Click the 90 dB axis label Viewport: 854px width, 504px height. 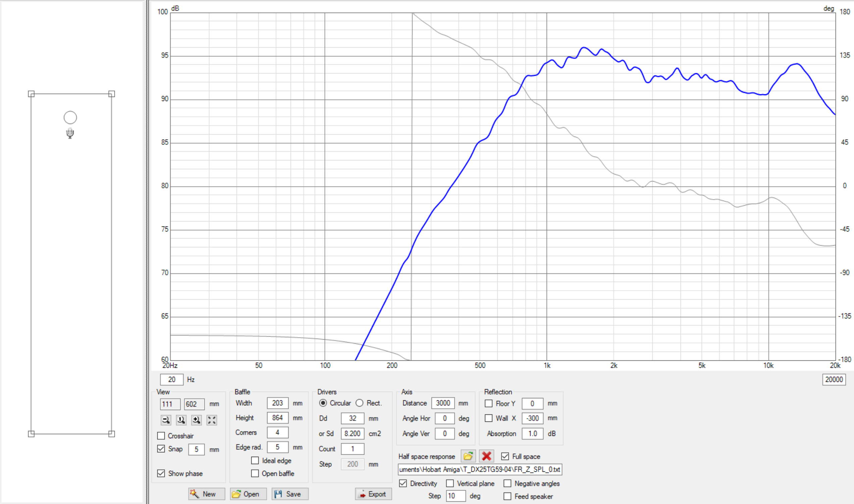click(x=165, y=99)
